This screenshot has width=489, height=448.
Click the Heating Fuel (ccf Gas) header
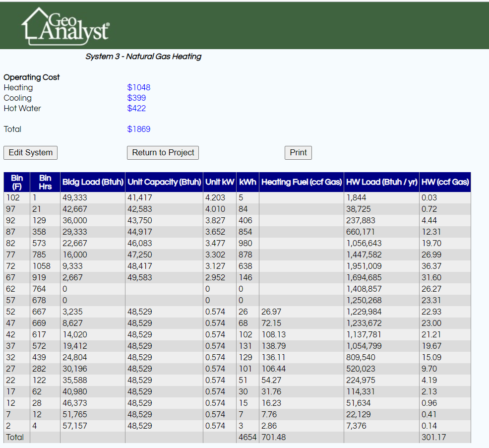pyautogui.click(x=302, y=182)
